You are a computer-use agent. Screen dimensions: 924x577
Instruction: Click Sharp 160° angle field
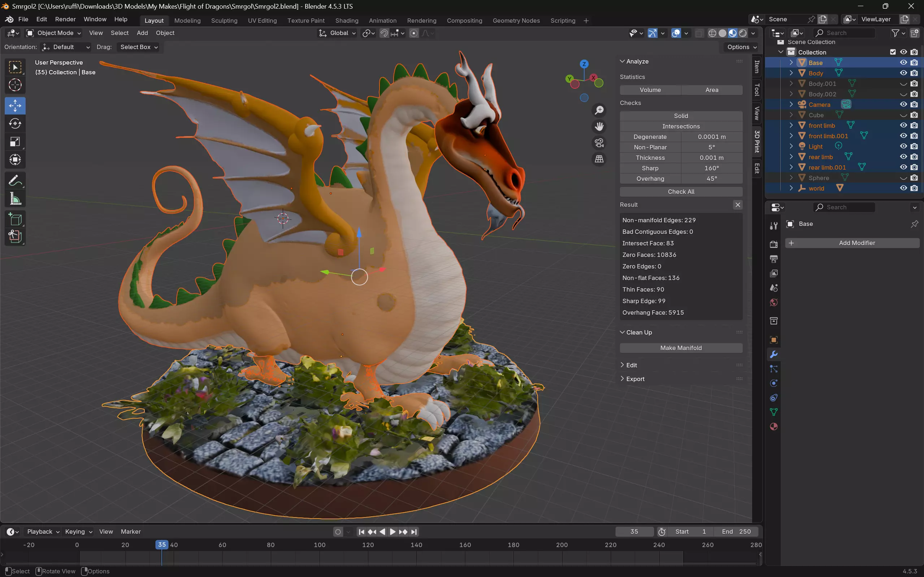click(712, 168)
